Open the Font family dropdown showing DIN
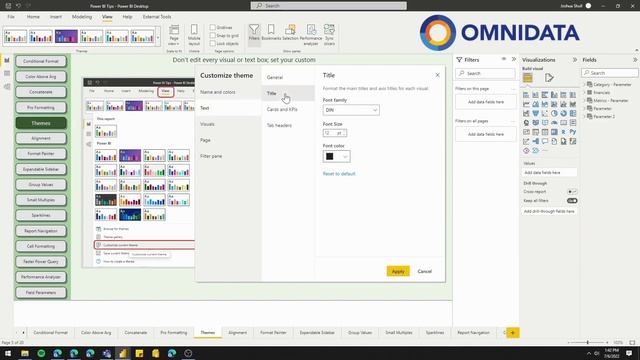This screenshot has height=360, width=640. (351, 110)
